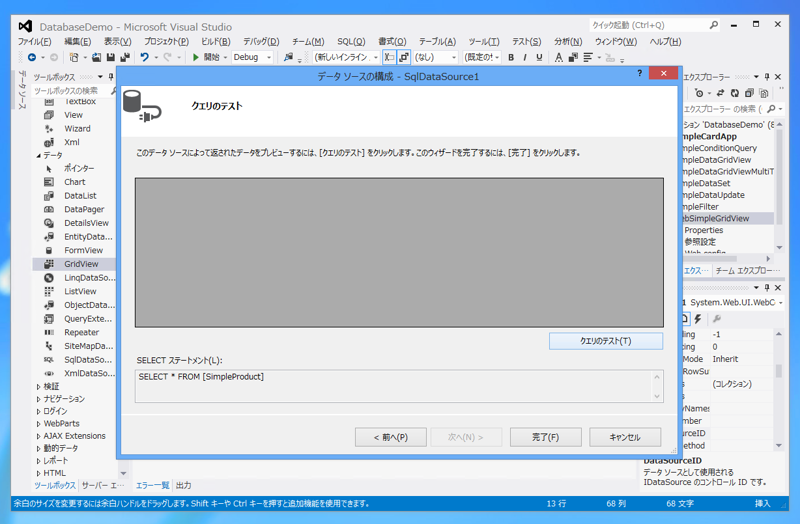
Task: Switch to the エラー一覧 tab
Action: [153, 485]
